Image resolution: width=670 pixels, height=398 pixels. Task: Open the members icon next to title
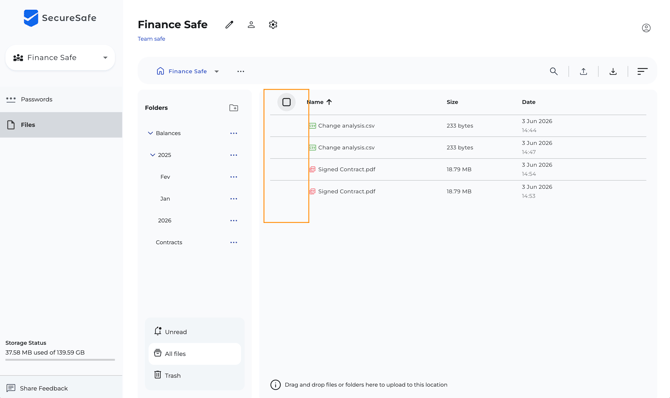click(x=251, y=25)
